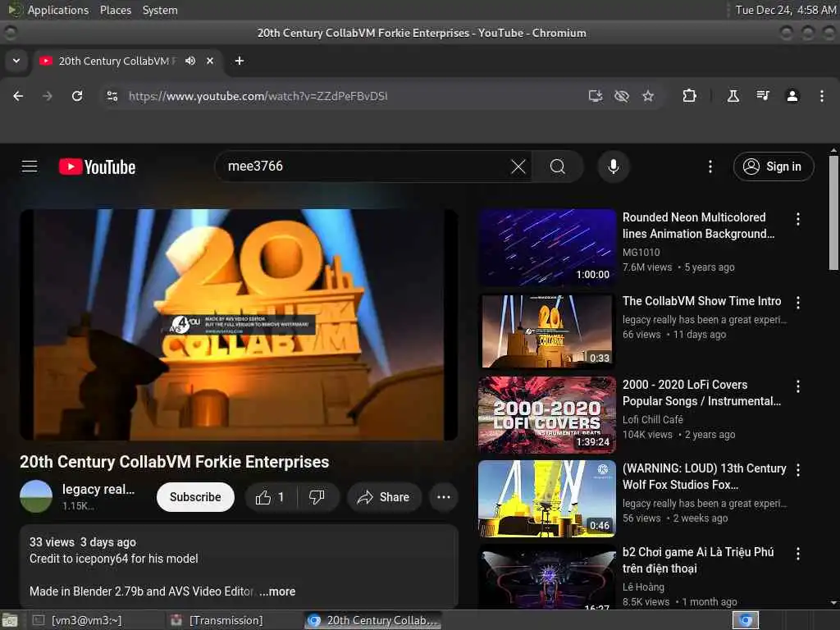The height and width of the screenshot is (630, 840).
Task: Click the crossed-out eye icon in address bar
Action: click(622, 96)
